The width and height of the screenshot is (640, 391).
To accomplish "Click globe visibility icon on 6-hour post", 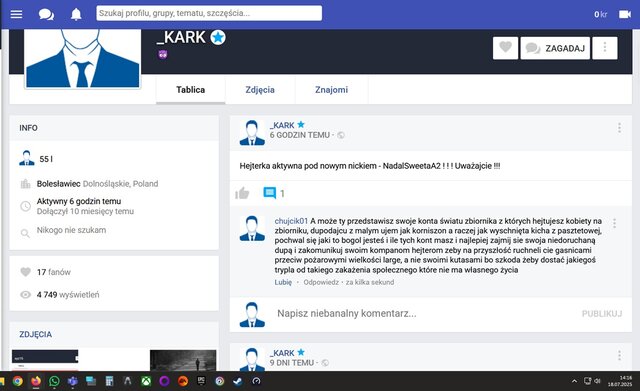I will tap(340, 135).
